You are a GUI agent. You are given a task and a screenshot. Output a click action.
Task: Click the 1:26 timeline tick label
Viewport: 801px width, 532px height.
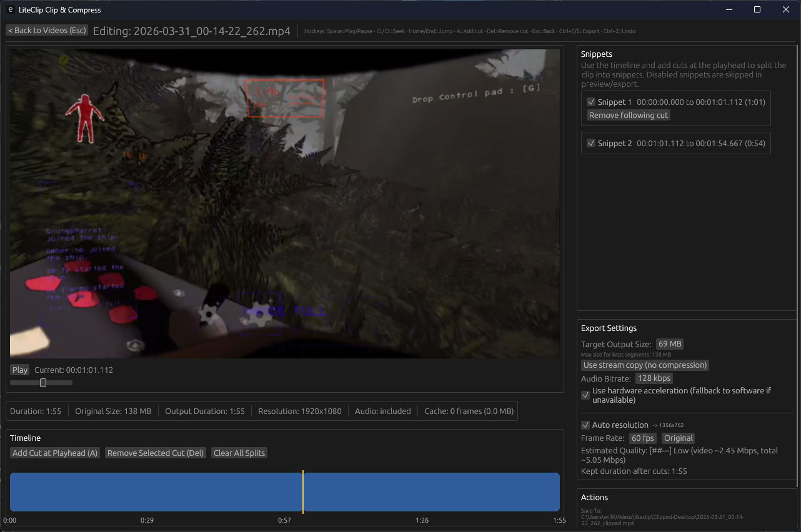tap(422, 520)
